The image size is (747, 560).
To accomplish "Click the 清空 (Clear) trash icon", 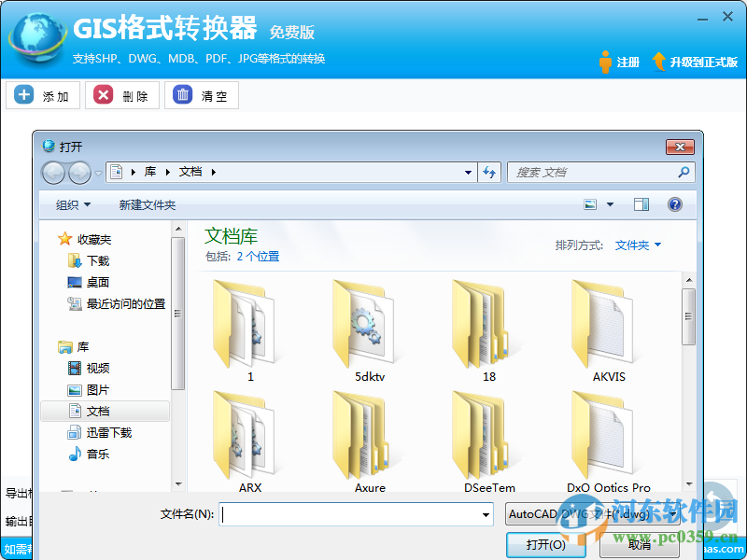I will pos(180,94).
